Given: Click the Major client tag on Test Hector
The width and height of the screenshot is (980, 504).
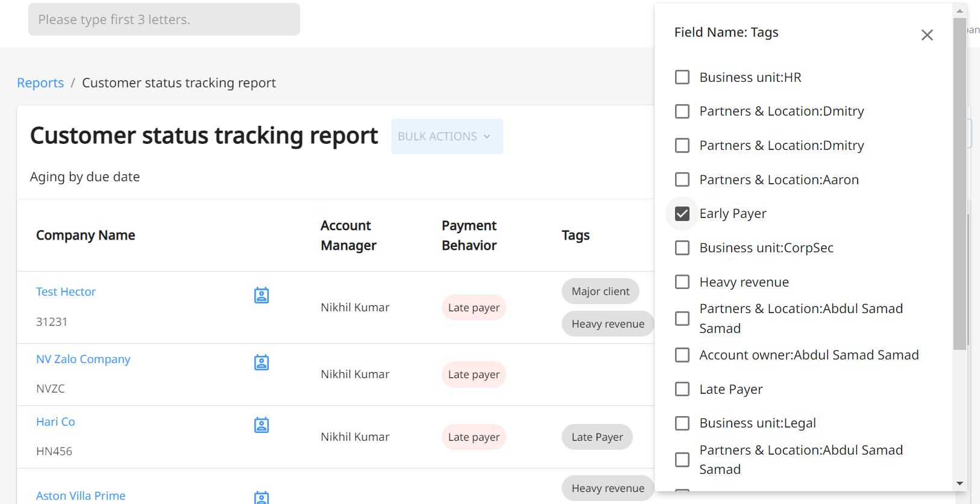Looking at the screenshot, I should (600, 291).
